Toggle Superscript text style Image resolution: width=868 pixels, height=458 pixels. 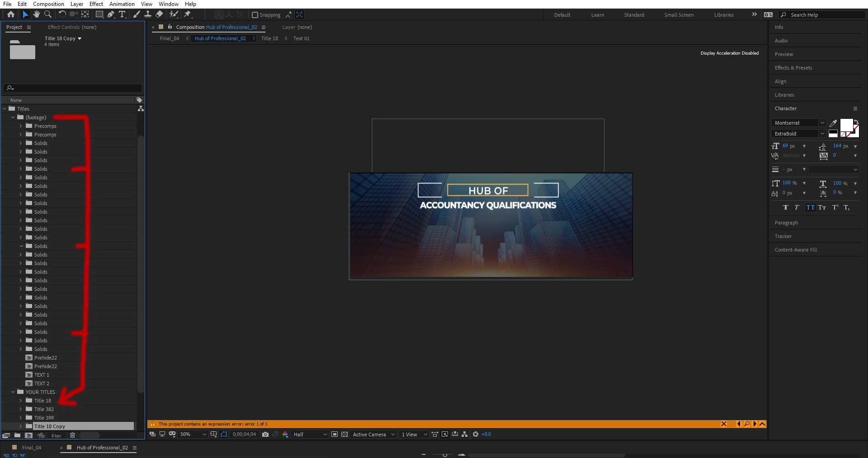tap(835, 207)
